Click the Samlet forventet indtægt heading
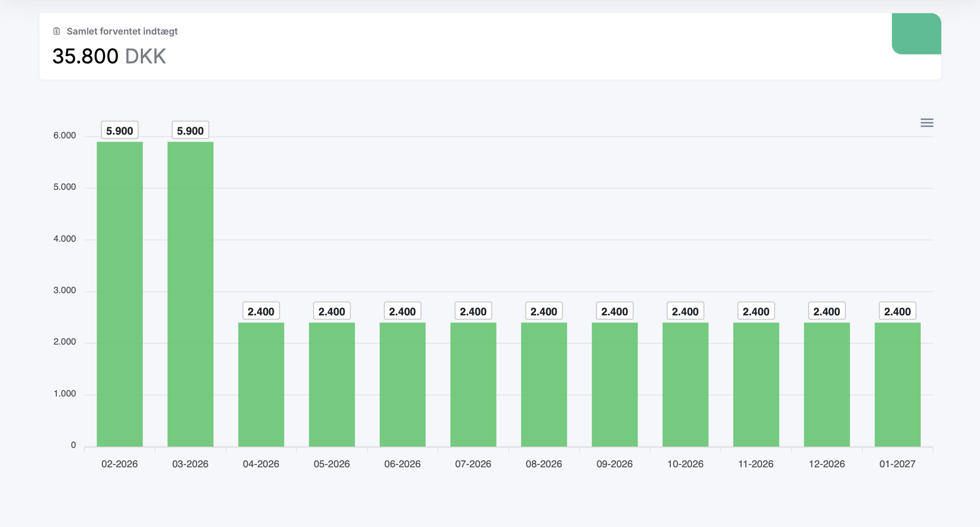The image size is (980, 527). pos(122,31)
